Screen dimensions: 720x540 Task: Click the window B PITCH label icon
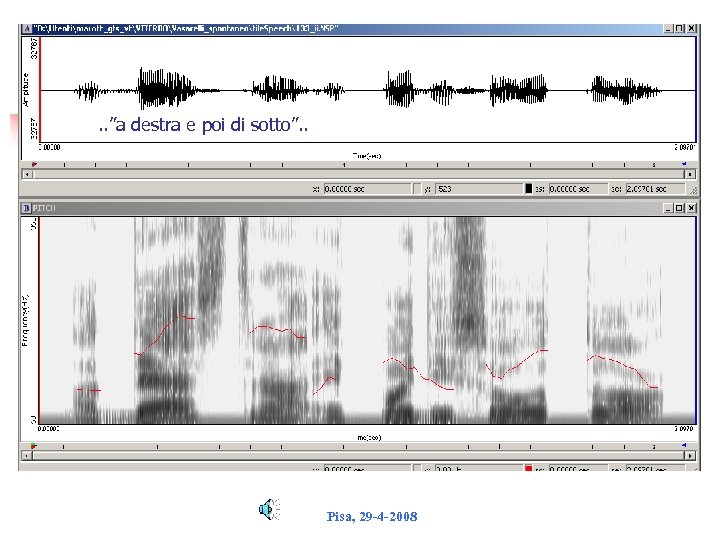[27, 208]
